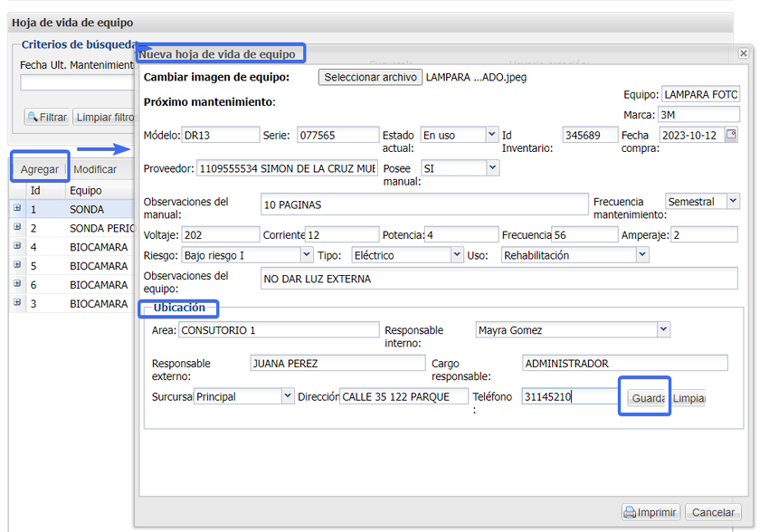Close the Nueva hoja de vida dialog

pyautogui.click(x=744, y=54)
